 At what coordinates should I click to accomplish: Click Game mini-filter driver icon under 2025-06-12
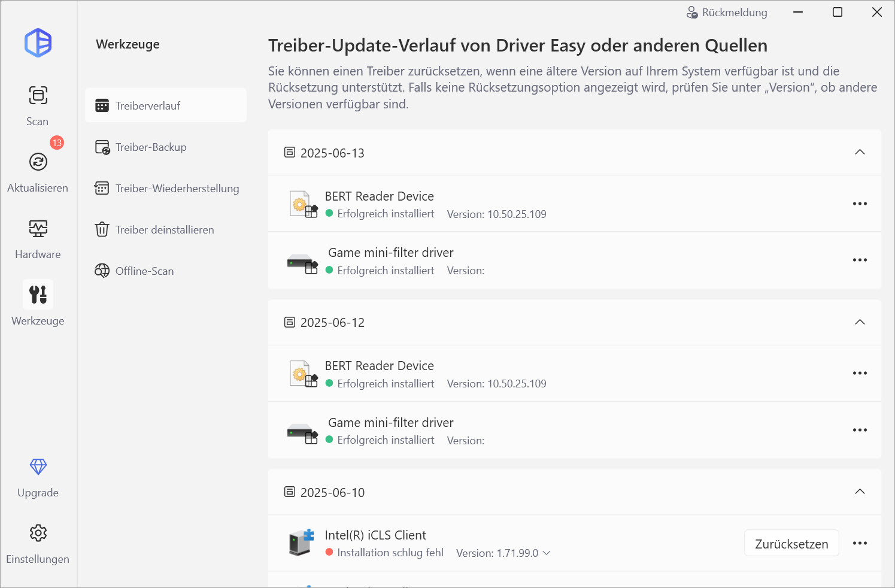[302, 433]
